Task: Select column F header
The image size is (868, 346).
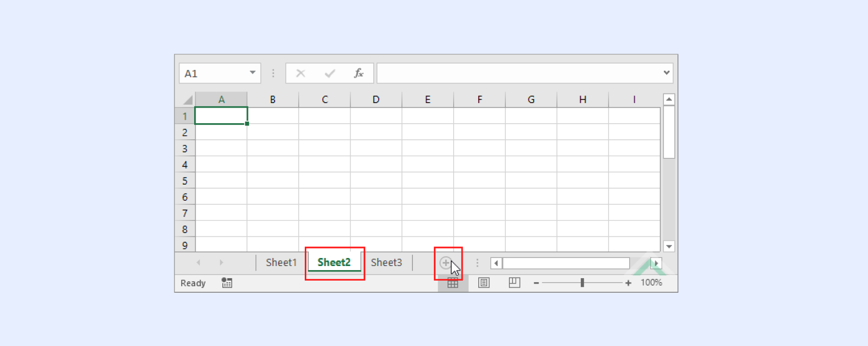Action: 479,100
